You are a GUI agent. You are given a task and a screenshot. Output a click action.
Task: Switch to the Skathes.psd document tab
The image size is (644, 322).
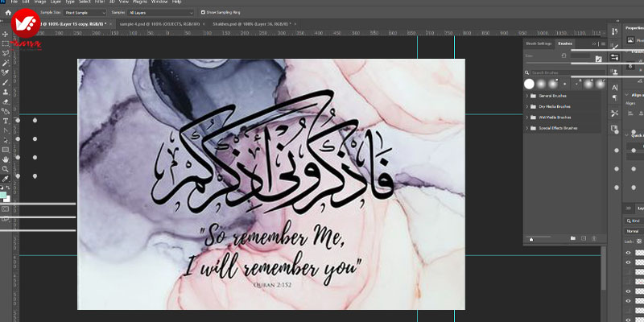252,24
